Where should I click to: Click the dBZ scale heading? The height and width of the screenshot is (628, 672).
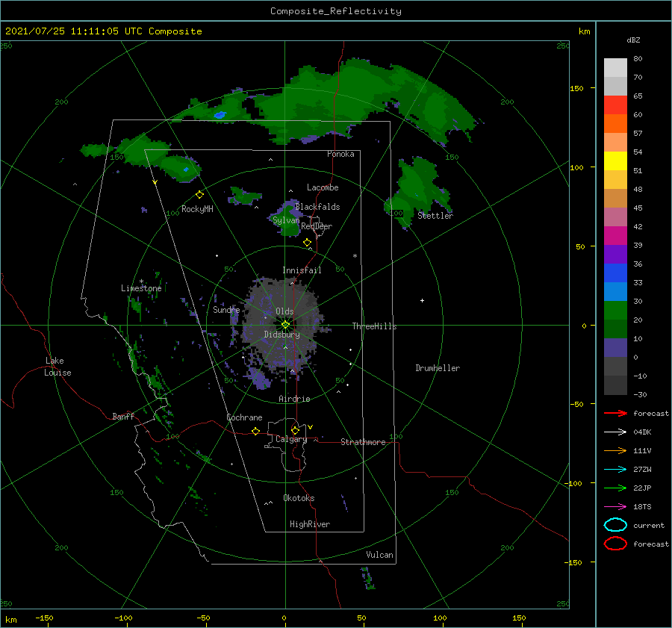point(633,40)
